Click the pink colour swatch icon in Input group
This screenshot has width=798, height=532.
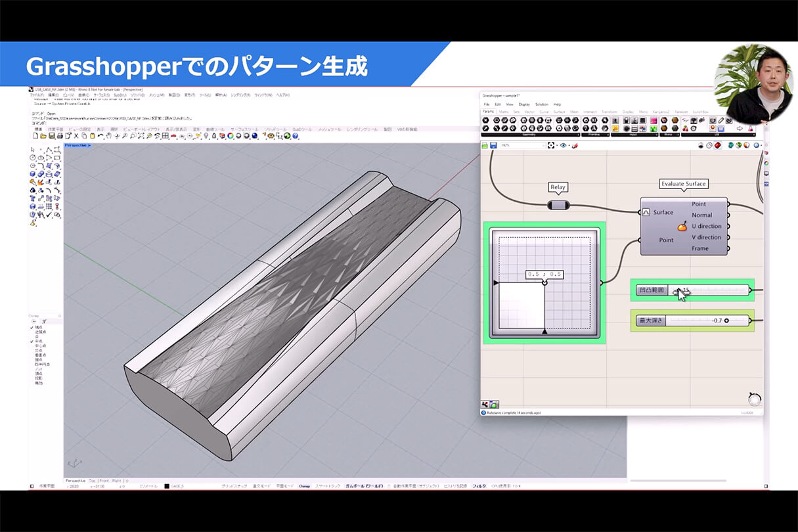click(x=654, y=121)
